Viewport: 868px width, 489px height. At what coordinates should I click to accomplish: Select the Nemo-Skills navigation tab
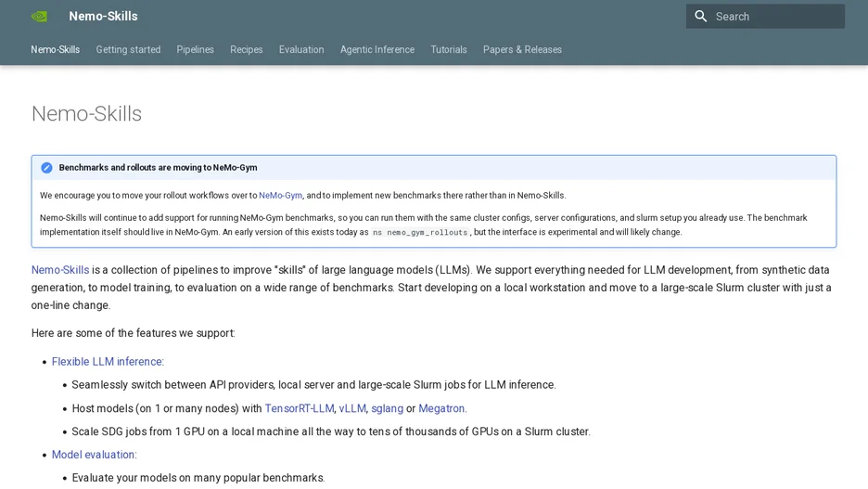(56, 49)
